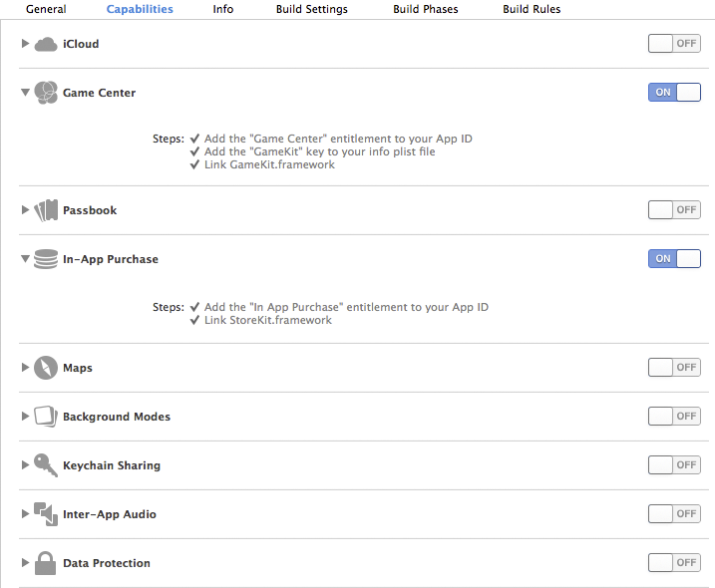Click the Maps compass icon
This screenshot has width=715, height=588.
click(46, 368)
